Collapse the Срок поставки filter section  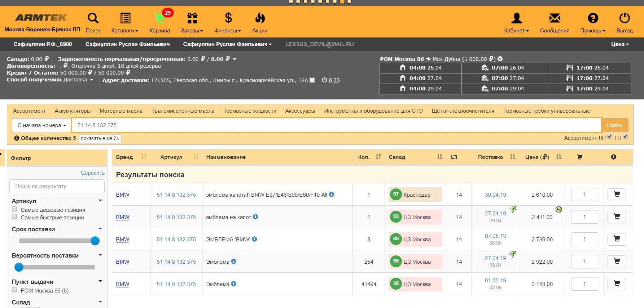pyautogui.click(x=100, y=229)
